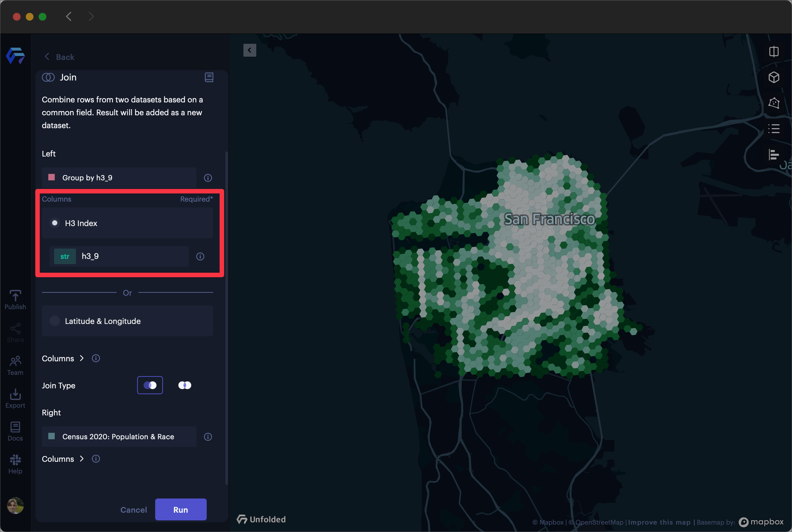The width and height of the screenshot is (792, 532).
Task: Open the split map view icon
Action: (x=774, y=52)
